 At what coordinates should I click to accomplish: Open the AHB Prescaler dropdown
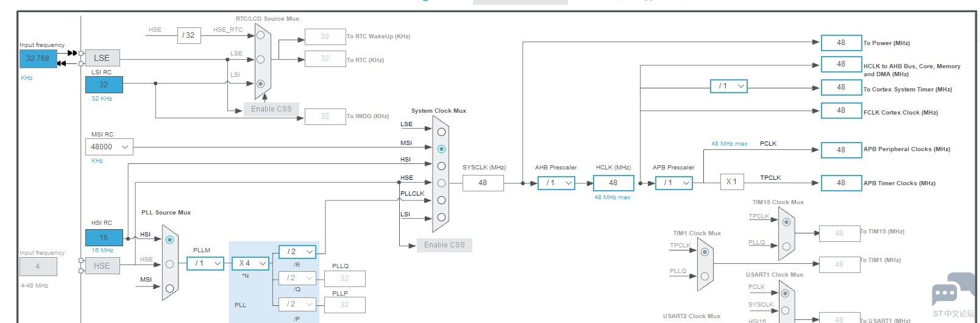[x=556, y=182]
